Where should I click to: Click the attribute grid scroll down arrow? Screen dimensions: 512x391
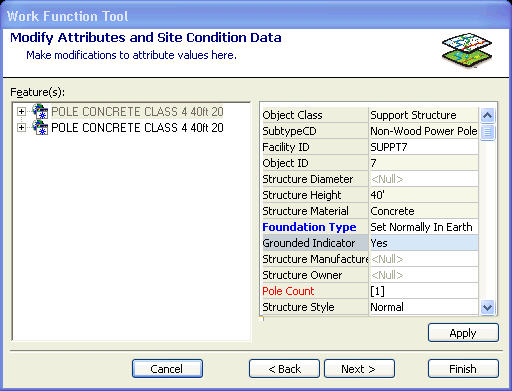[x=487, y=307]
